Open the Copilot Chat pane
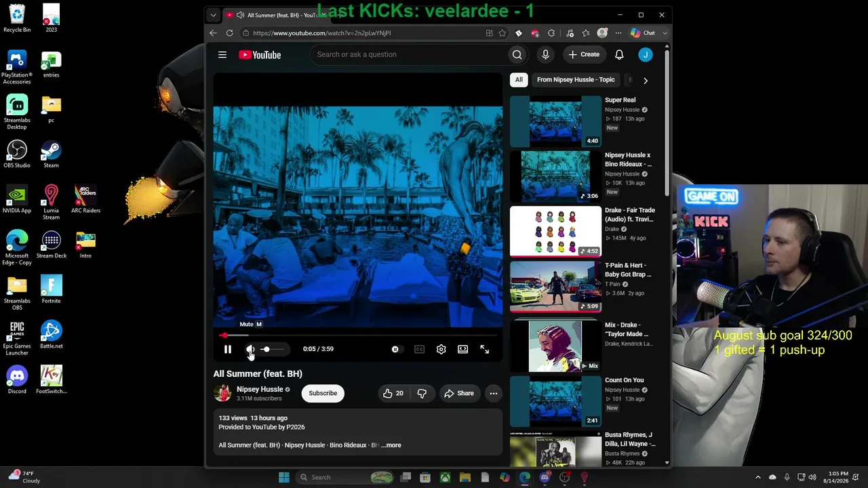Image resolution: width=868 pixels, height=488 pixels. [x=644, y=33]
